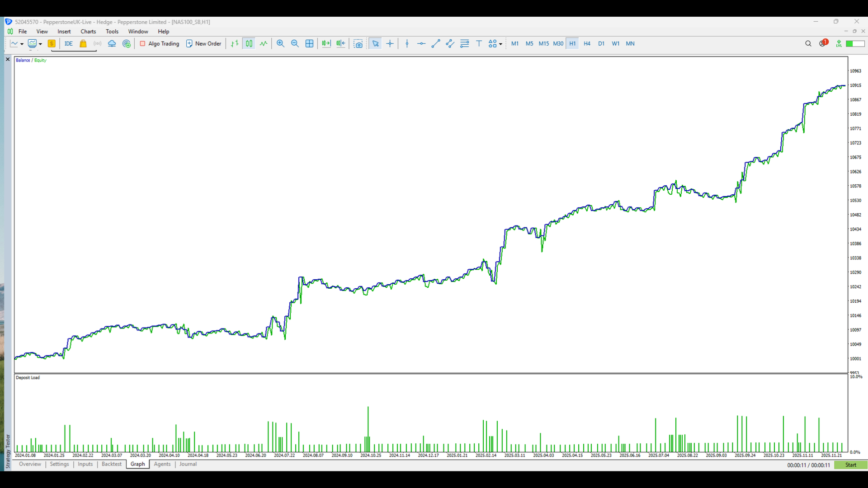Draw a vertical line tool
The width and height of the screenshot is (868, 488).
(407, 43)
